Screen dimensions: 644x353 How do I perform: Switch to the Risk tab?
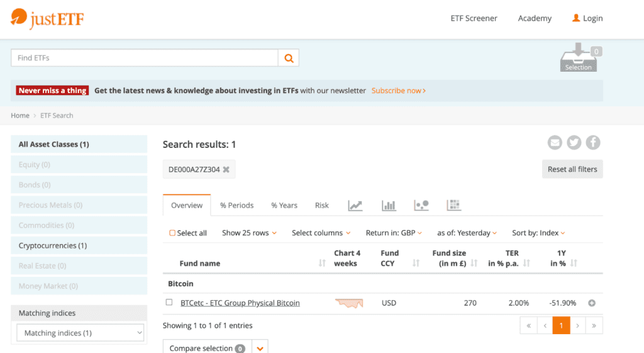(321, 205)
